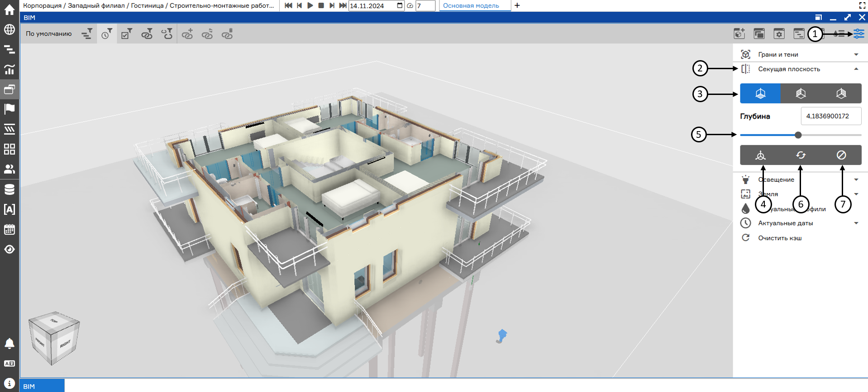
Task: Switch to the Основная модель tab
Action: click(x=471, y=5)
